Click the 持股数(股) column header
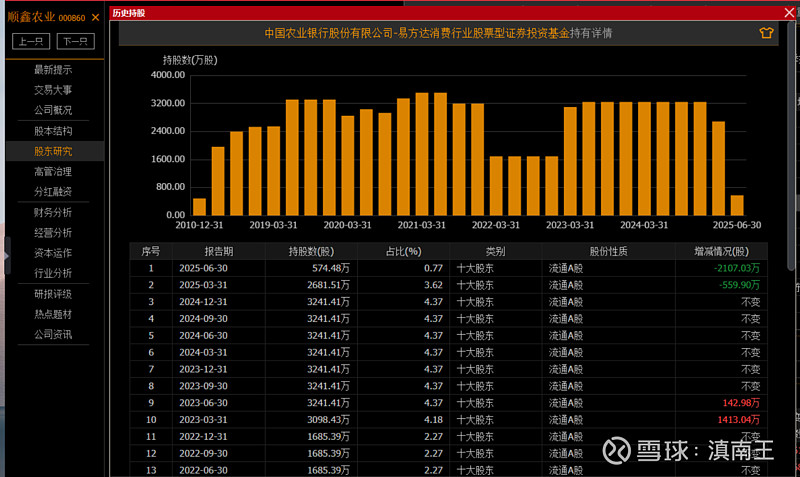This screenshot has height=477, width=800. point(311,252)
